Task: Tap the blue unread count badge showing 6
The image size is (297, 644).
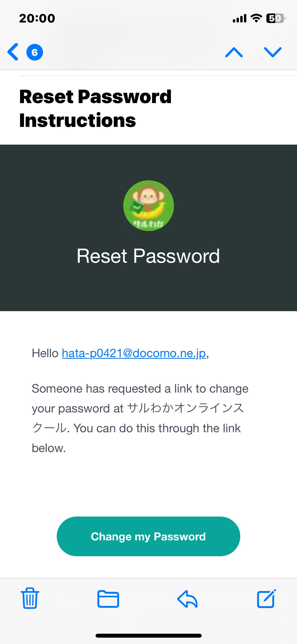Action: click(x=35, y=52)
